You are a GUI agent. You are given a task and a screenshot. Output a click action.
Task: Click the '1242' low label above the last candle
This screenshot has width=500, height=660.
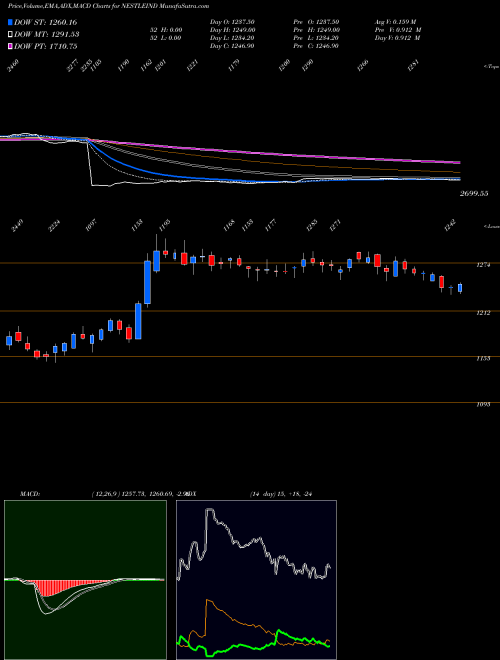pos(450,226)
